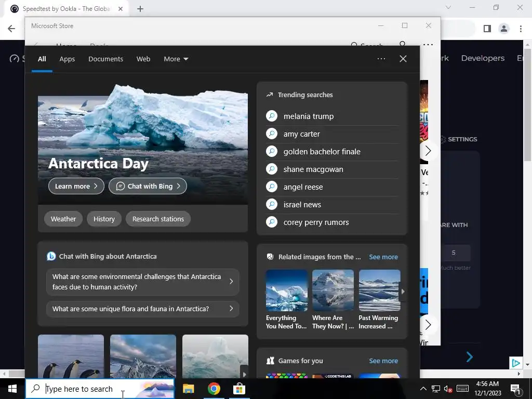Open the touch keyboard tray icon
The width and height of the screenshot is (532, 399).
pyautogui.click(x=462, y=389)
